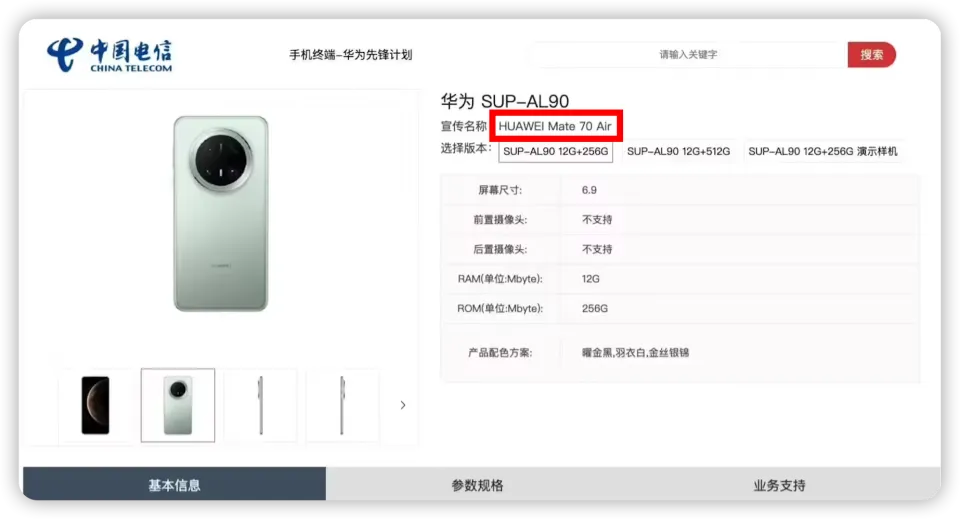The width and height of the screenshot is (960, 519).
Task: Switch to the 基本信息 tab
Action: pyautogui.click(x=174, y=485)
